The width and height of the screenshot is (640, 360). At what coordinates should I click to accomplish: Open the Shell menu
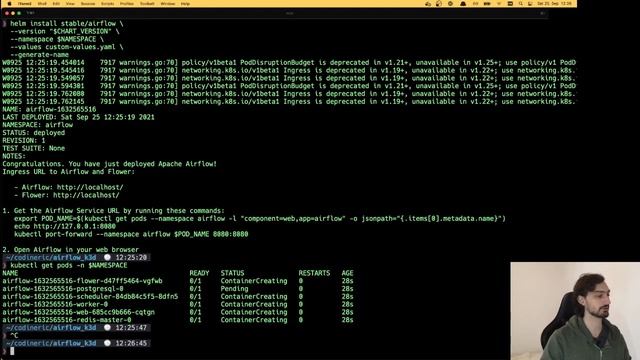(42, 4)
